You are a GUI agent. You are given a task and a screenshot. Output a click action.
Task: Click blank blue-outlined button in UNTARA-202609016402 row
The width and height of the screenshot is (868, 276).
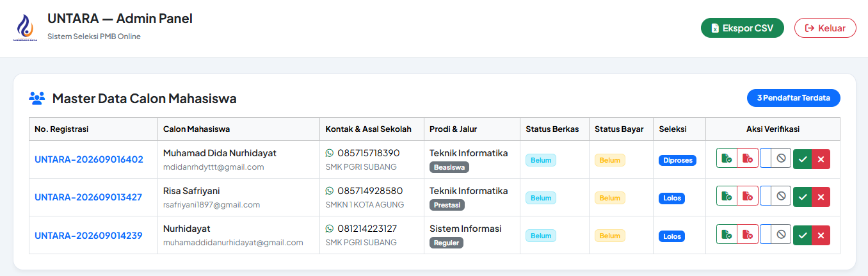click(x=766, y=159)
